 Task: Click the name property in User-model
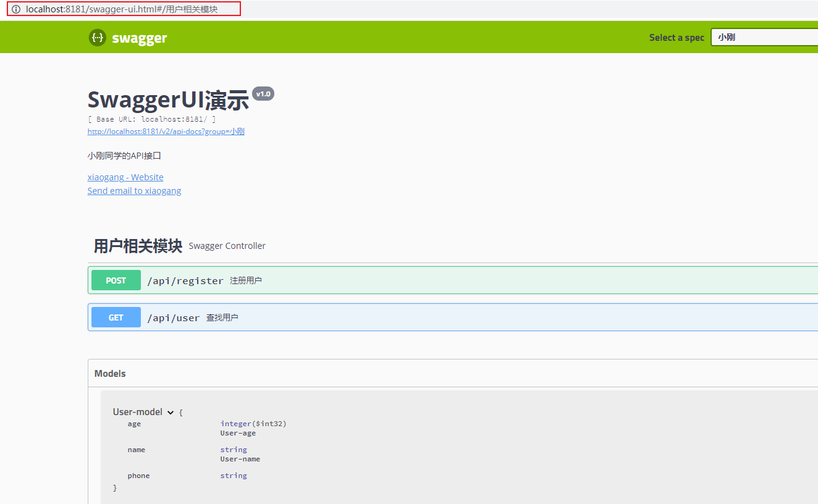click(137, 450)
